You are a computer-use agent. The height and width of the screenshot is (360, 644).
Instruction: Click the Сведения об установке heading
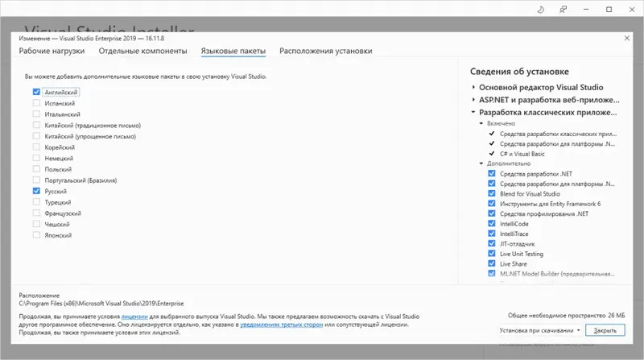[519, 72]
